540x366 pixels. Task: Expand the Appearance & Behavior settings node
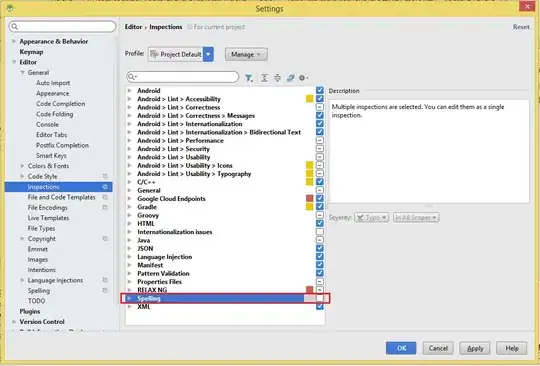[x=14, y=41]
